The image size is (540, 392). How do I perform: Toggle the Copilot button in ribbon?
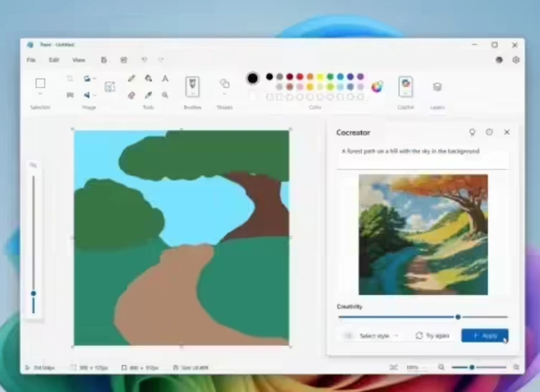(x=406, y=86)
